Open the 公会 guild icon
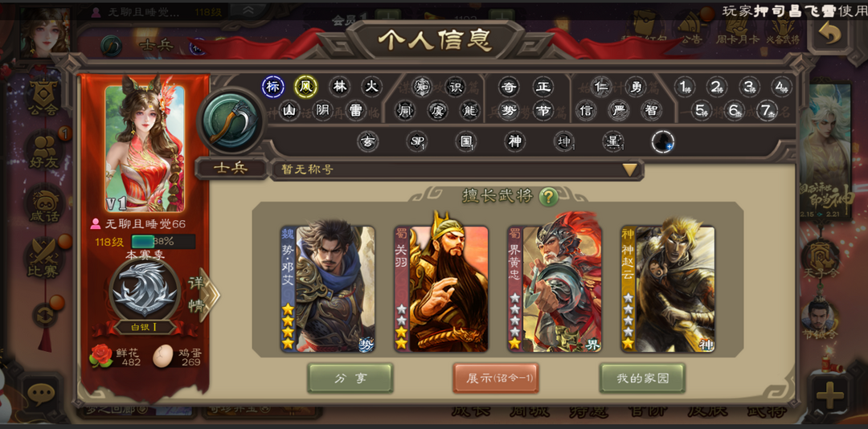 click(43, 97)
